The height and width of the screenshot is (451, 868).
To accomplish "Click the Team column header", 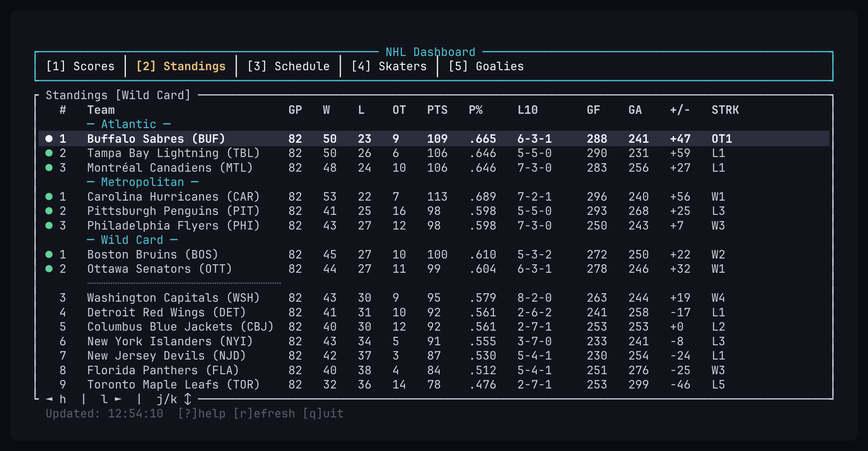I will coord(101,110).
